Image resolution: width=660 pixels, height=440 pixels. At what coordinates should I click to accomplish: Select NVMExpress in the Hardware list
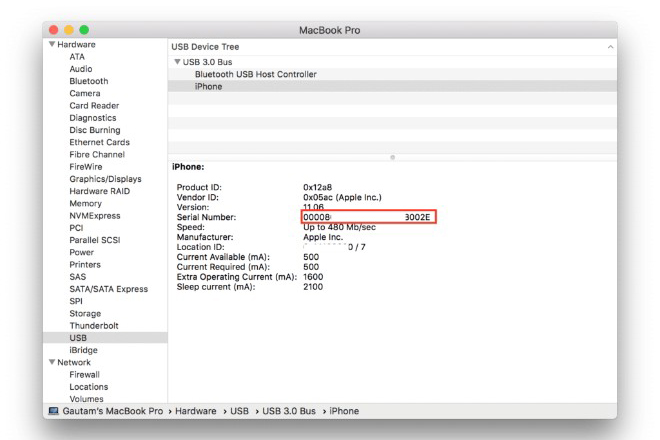[94, 215]
